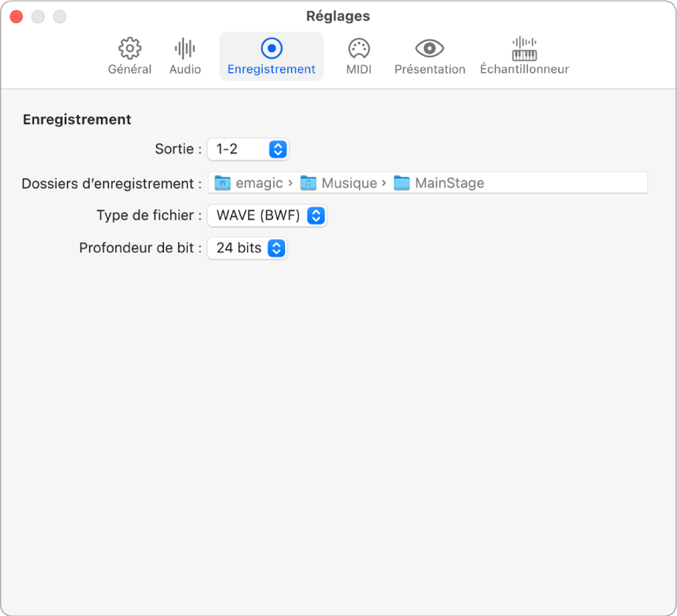
Task: Open the Échantillonneur keyboard icon
Action: (x=524, y=49)
